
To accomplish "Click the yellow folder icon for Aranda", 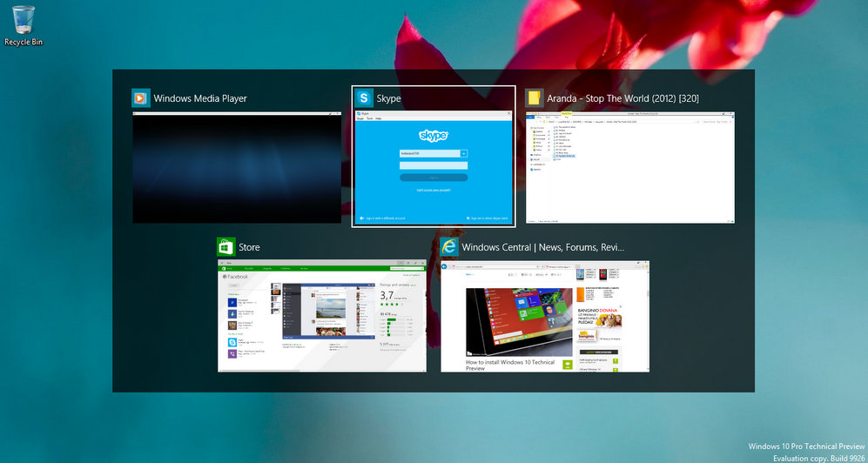I will pos(535,98).
